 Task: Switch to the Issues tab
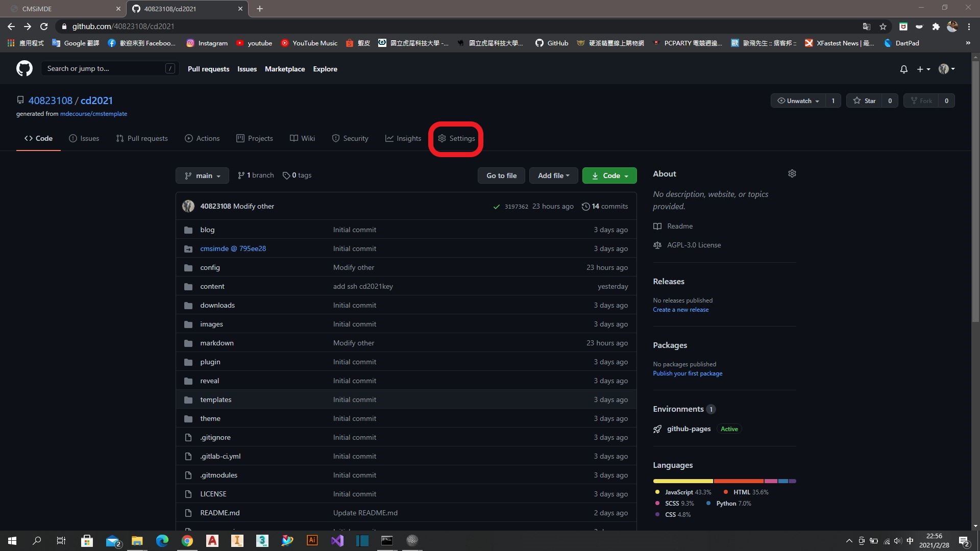click(x=84, y=138)
